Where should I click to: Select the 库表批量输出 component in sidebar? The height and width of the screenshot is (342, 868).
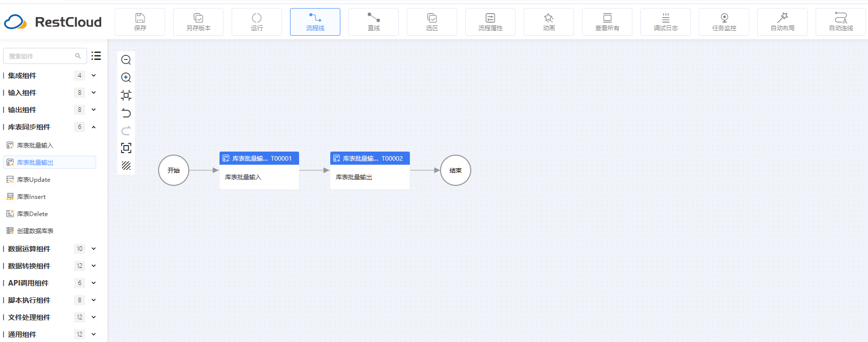(x=49, y=162)
